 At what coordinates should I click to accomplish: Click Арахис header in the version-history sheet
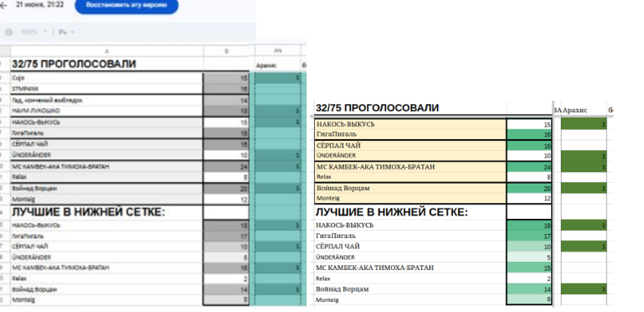pos(266,65)
